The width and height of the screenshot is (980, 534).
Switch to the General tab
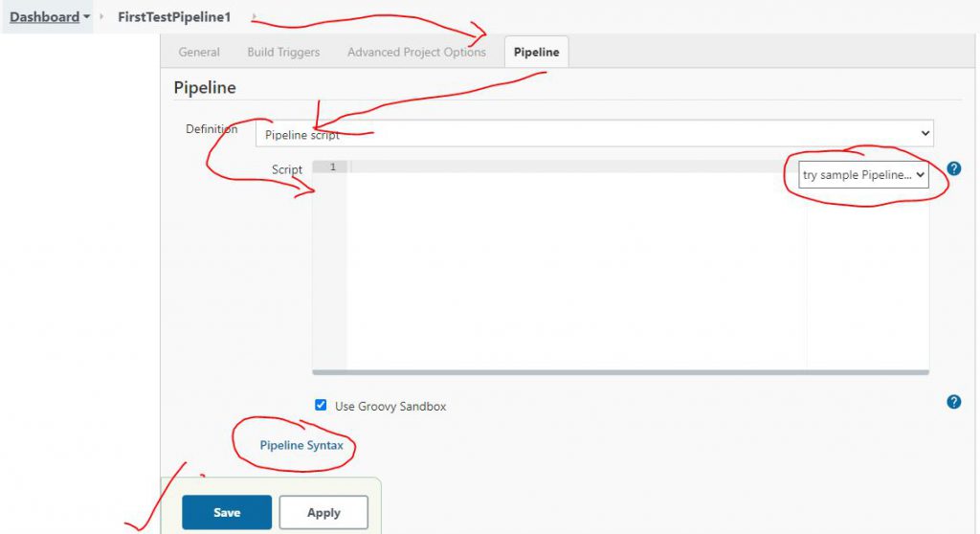click(x=199, y=52)
